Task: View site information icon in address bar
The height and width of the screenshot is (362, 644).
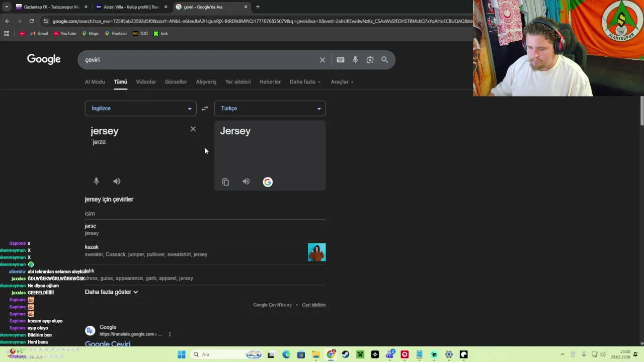Action: (46, 21)
